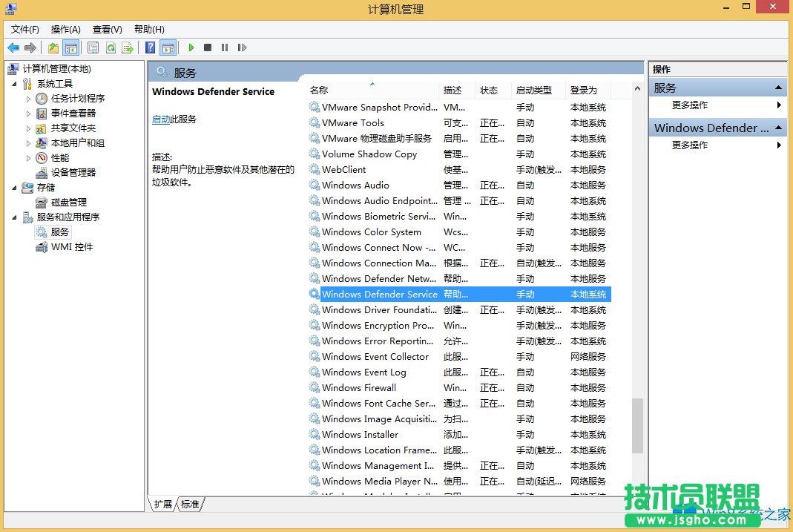The image size is (793, 532).
Task: Click the Help question mark toolbar icon
Action: pyautogui.click(x=150, y=47)
